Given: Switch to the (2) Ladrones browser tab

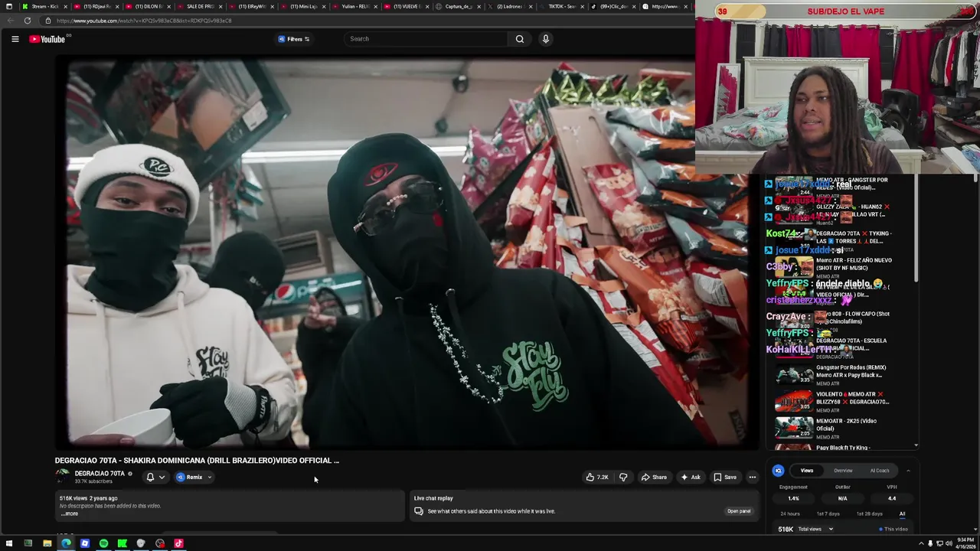Looking at the screenshot, I should pyautogui.click(x=509, y=6).
